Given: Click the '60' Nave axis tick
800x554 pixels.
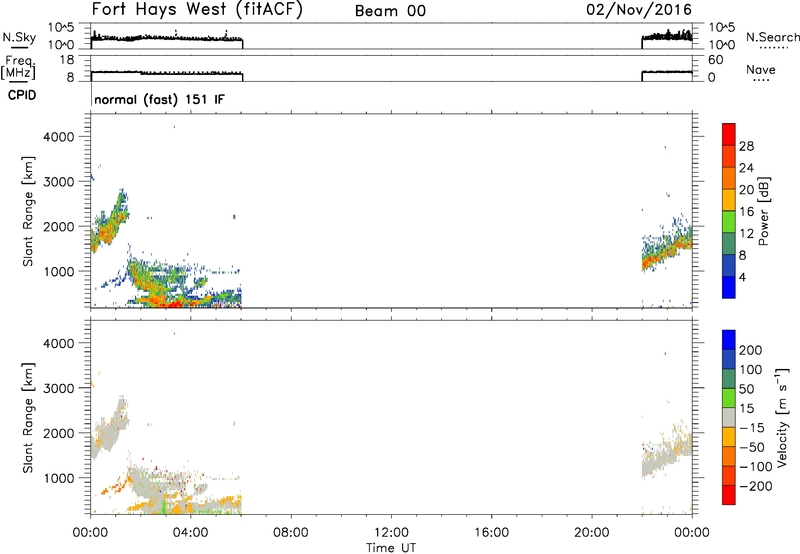Looking at the screenshot, I should [x=716, y=60].
